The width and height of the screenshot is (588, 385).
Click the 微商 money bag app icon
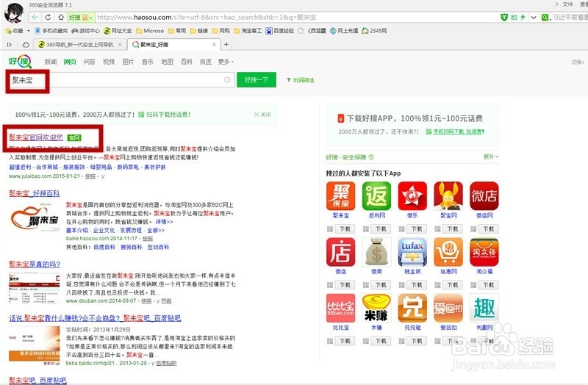376,252
